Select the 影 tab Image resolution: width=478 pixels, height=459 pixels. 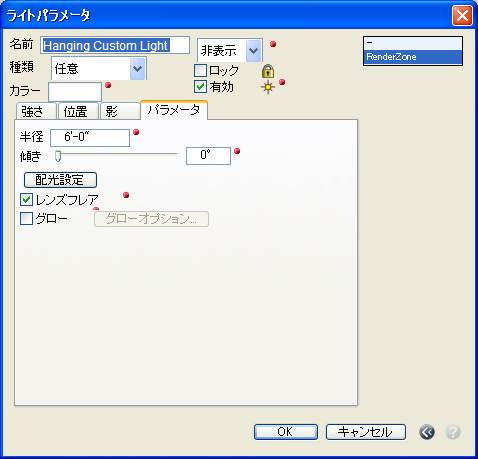[120, 111]
